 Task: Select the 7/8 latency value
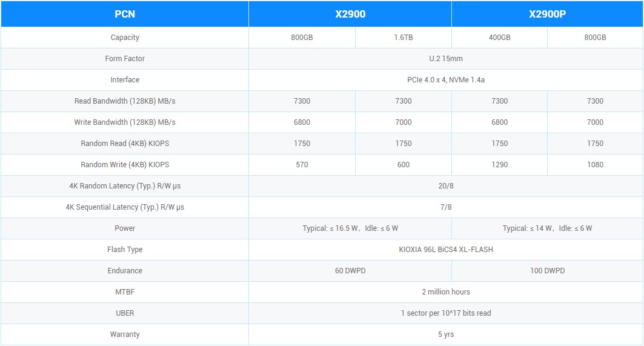[446, 207]
